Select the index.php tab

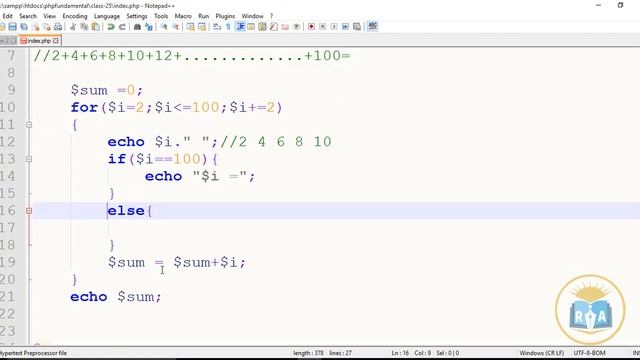(39, 41)
